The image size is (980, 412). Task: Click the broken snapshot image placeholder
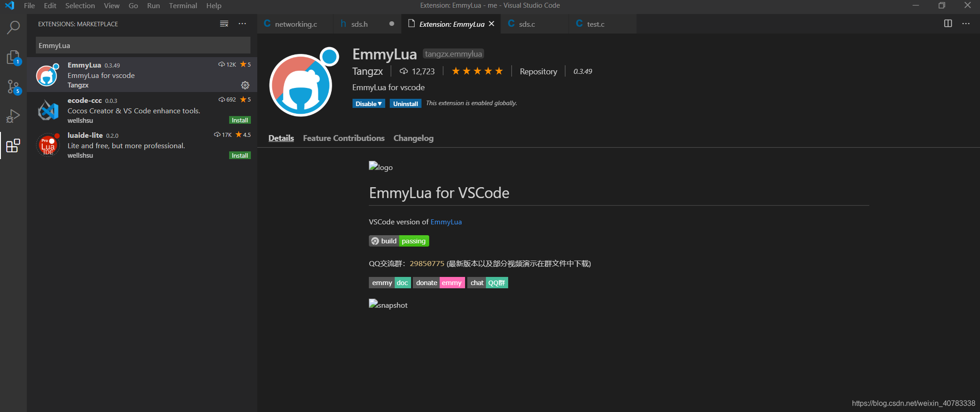pyautogui.click(x=388, y=305)
